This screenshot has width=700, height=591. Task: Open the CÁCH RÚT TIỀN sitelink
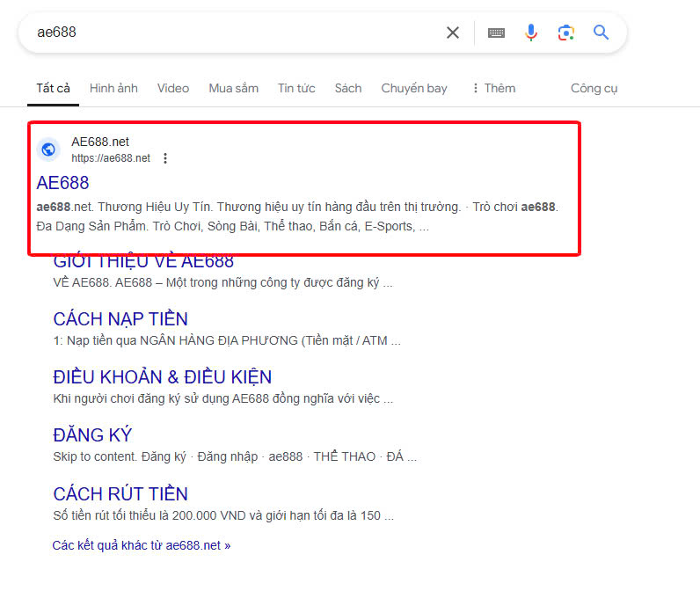120,494
